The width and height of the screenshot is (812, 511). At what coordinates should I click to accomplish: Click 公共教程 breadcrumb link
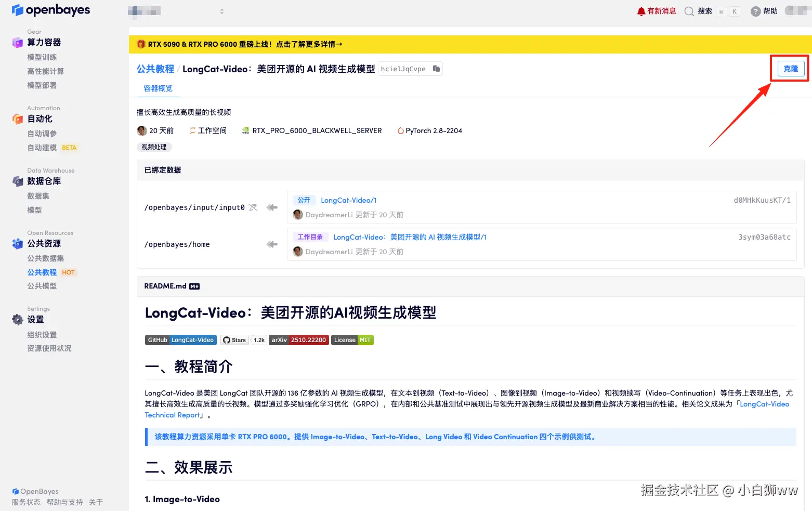[x=155, y=69]
